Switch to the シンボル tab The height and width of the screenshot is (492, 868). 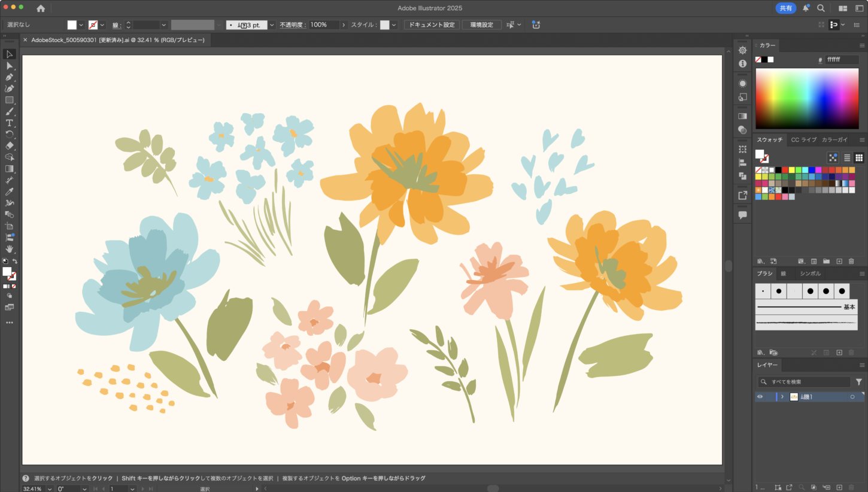point(810,274)
